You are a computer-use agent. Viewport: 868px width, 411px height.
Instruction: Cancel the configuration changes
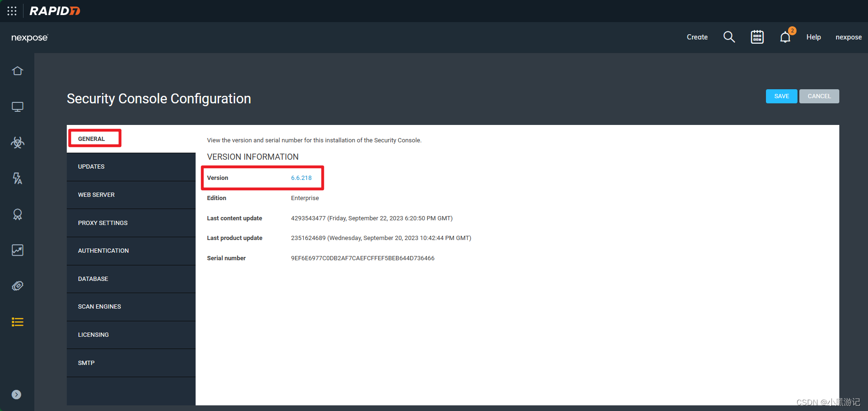819,96
